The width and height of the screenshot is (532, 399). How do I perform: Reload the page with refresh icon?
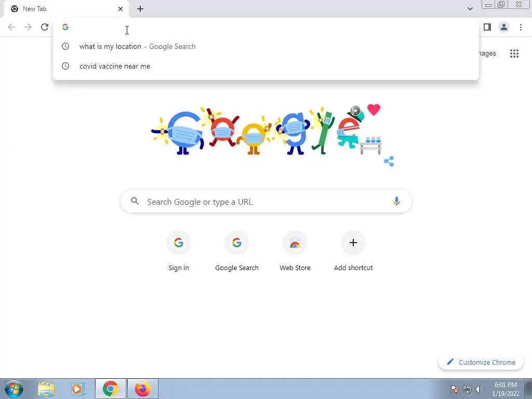(45, 27)
